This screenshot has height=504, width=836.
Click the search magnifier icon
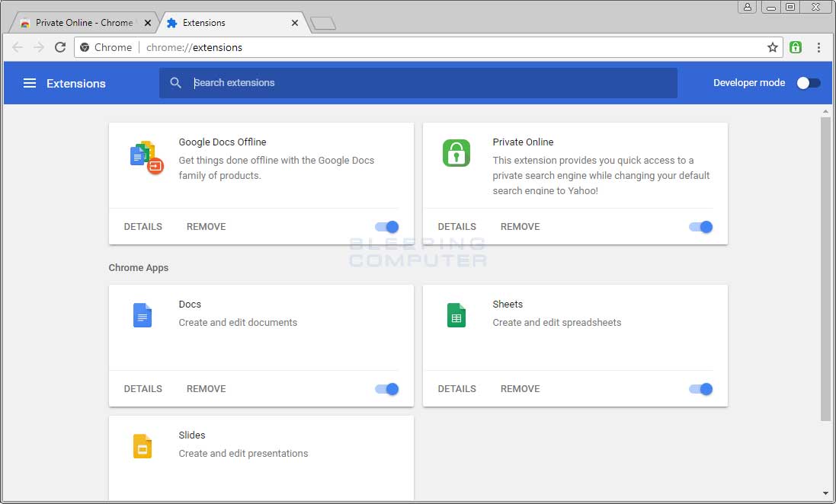click(x=175, y=82)
